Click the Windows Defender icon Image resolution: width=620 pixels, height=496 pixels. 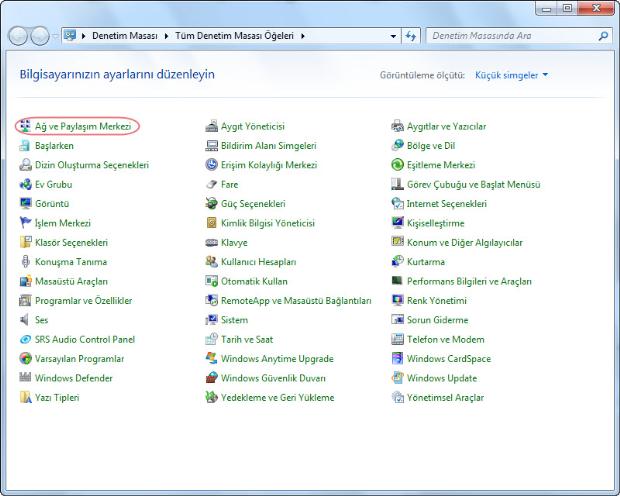[25, 378]
